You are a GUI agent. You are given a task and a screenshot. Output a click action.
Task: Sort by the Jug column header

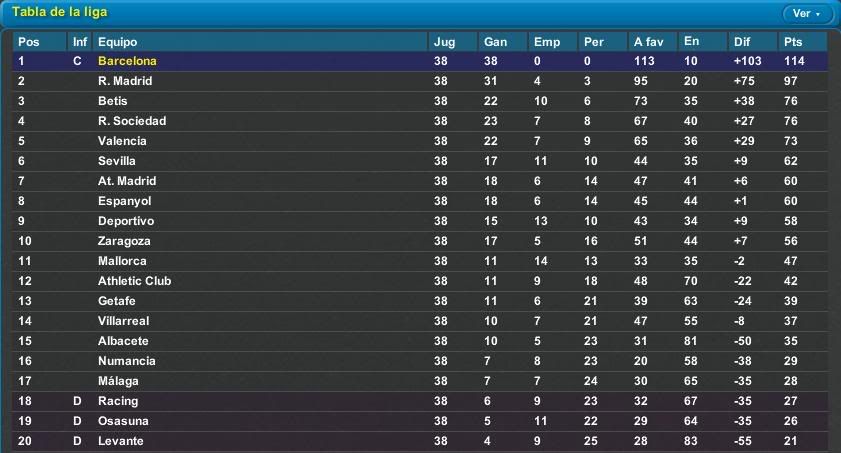(x=444, y=42)
